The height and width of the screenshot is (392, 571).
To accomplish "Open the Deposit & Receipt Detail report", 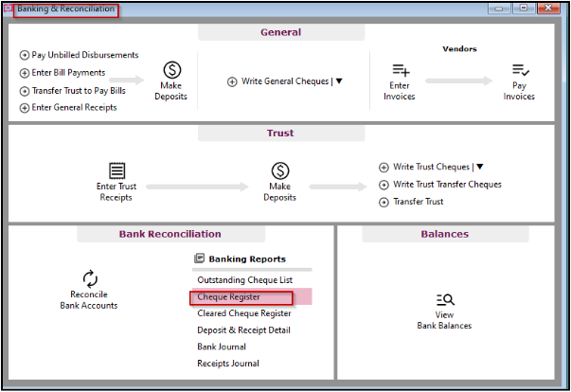I will tap(244, 330).
